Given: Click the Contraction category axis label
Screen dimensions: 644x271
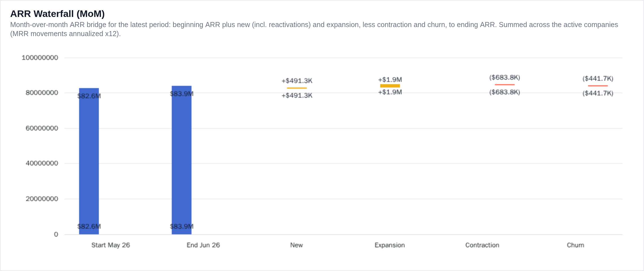Looking at the screenshot, I should (482, 245).
